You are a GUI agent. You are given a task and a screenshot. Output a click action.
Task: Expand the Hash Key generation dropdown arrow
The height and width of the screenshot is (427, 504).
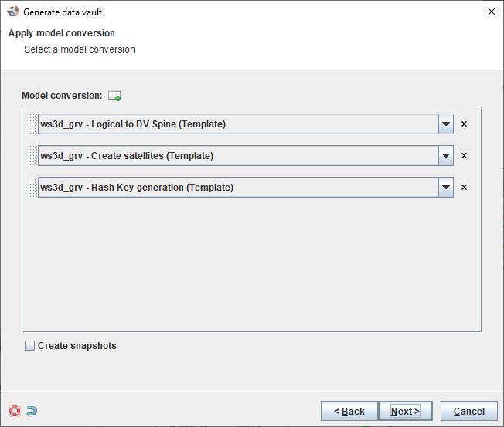coord(446,187)
